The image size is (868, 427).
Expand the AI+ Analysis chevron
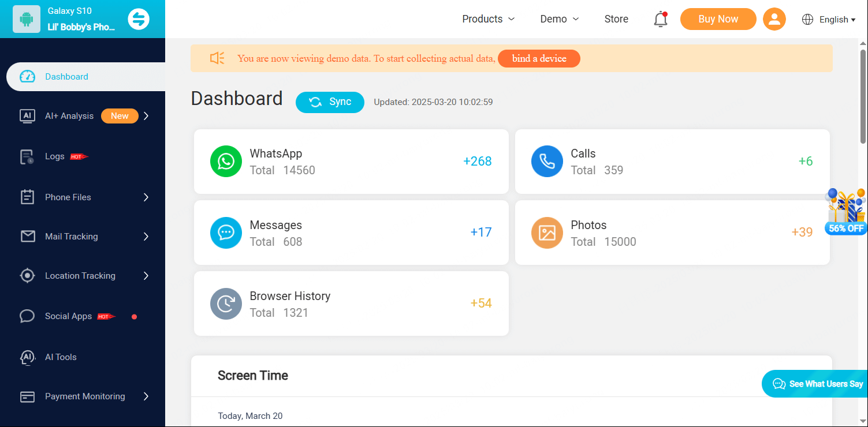click(x=146, y=116)
